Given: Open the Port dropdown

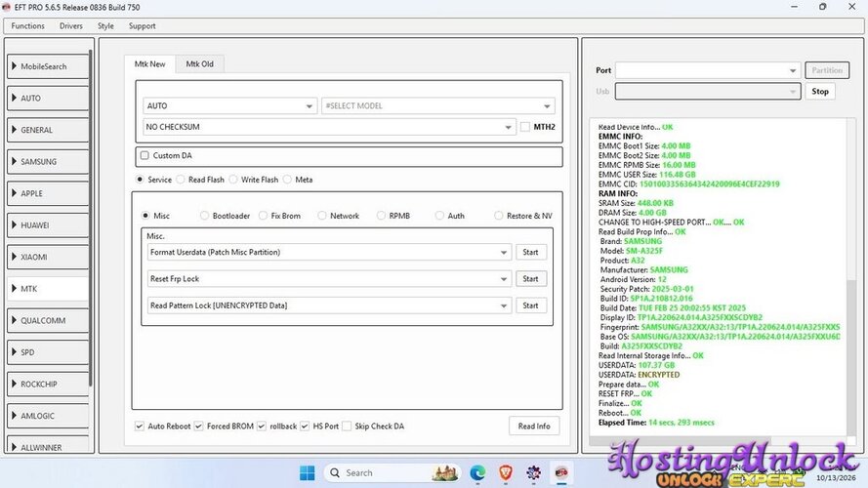Looking at the screenshot, I should [708, 70].
